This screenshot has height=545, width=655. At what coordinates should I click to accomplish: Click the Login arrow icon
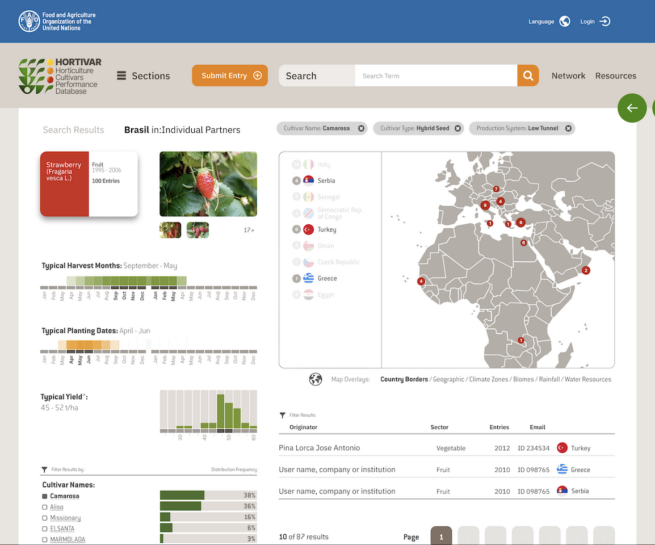(x=605, y=21)
